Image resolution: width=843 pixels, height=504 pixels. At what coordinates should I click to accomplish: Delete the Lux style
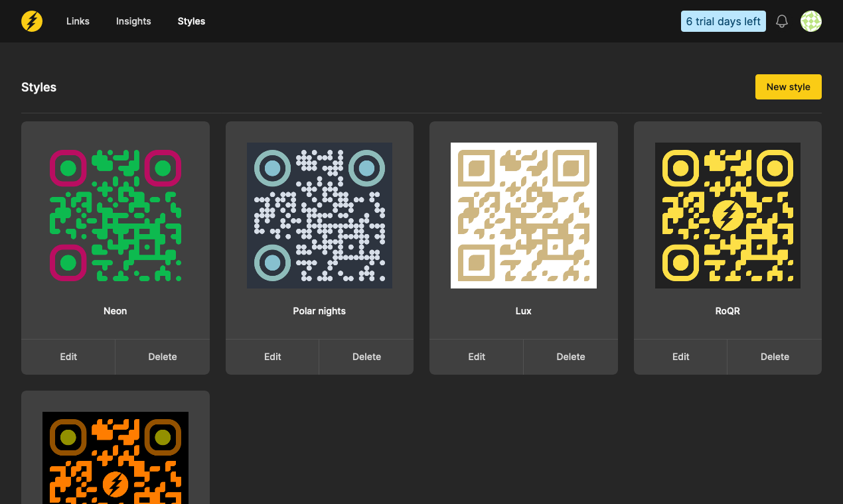coord(571,357)
